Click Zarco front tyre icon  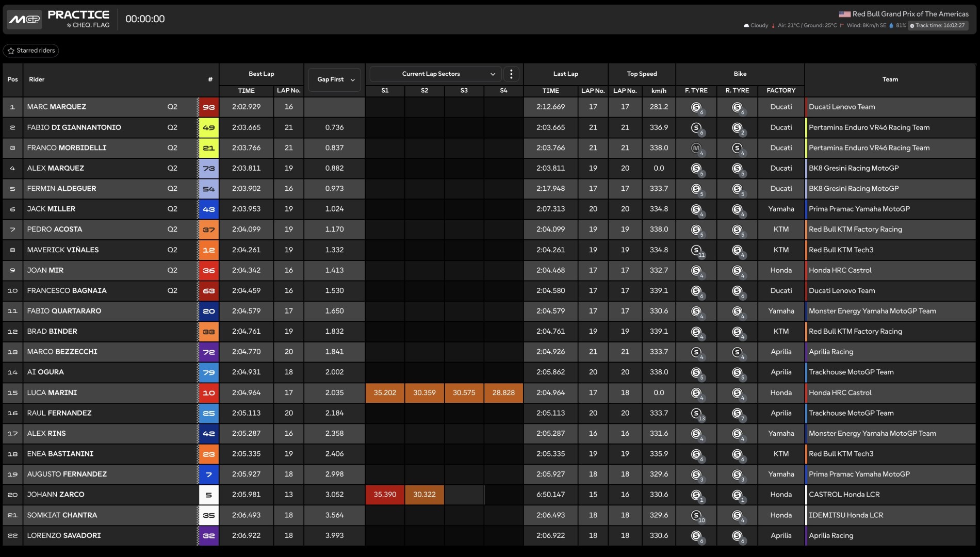pos(697,495)
